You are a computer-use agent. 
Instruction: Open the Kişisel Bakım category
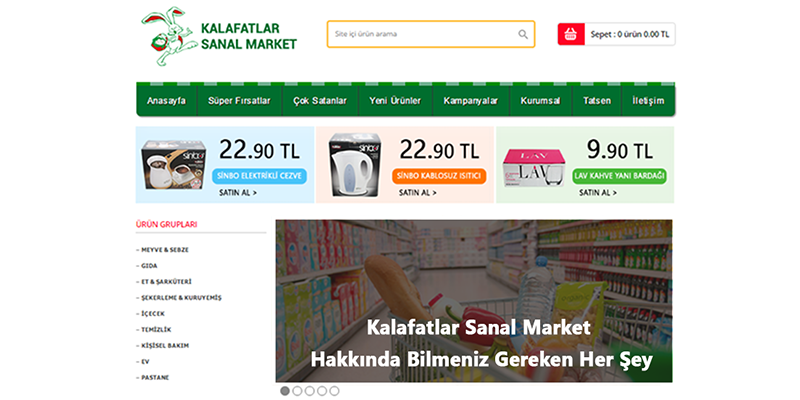(162, 345)
